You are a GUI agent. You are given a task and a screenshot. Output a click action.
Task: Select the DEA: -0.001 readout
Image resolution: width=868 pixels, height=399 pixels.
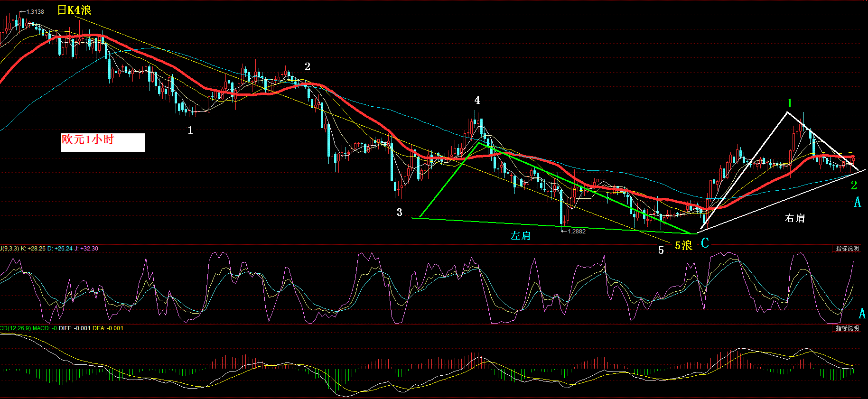[x=108, y=328]
